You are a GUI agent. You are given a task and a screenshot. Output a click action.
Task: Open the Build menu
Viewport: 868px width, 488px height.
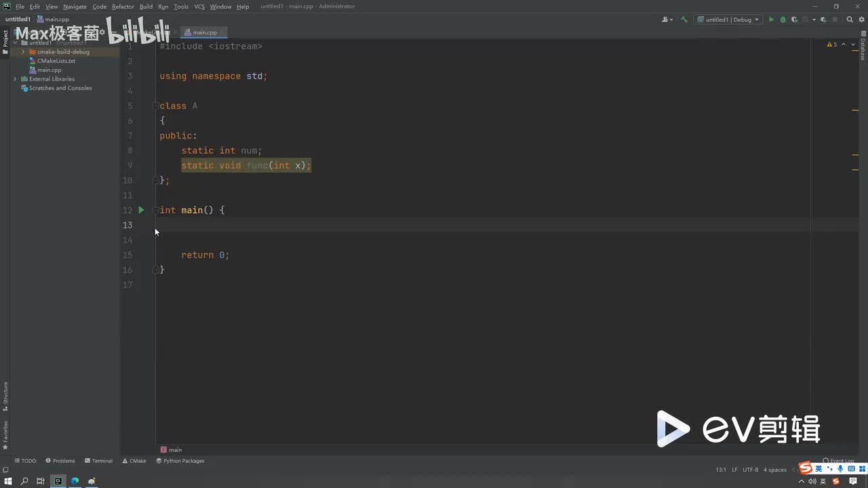(146, 7)
